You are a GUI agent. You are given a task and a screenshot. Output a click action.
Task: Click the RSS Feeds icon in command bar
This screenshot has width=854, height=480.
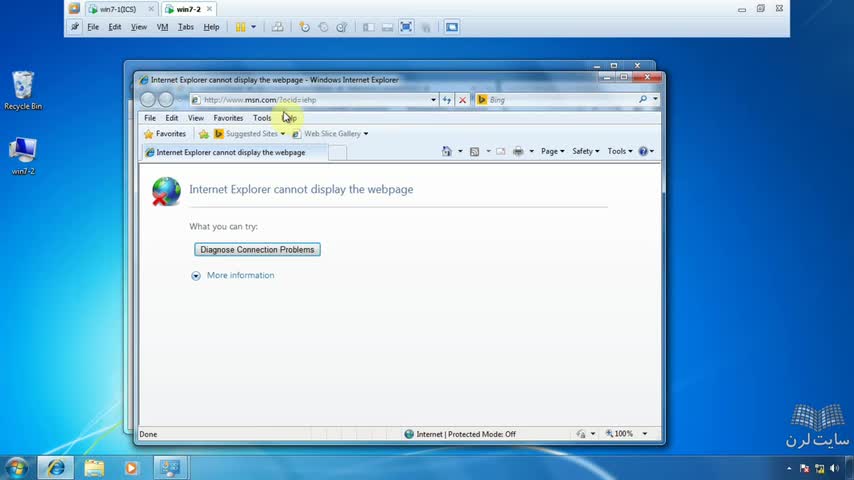tap(474, 151)
